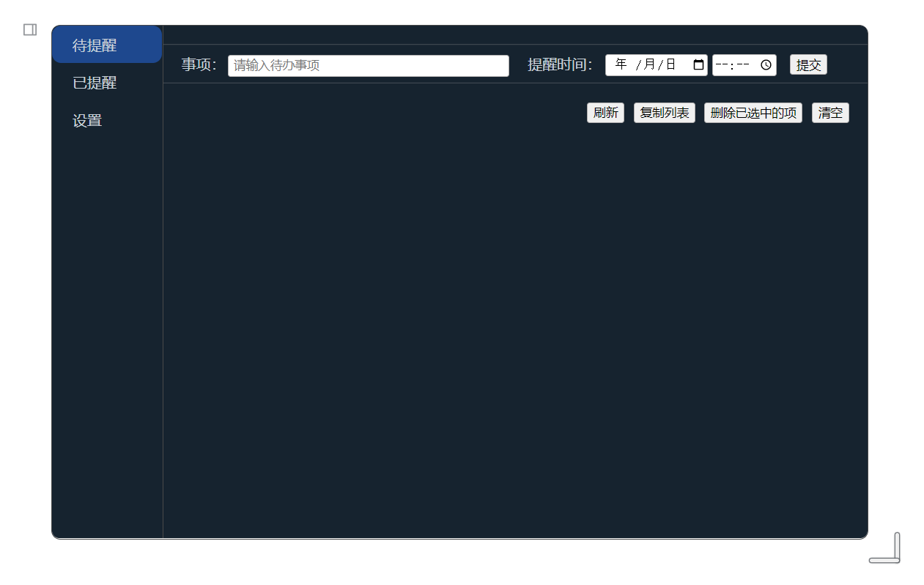Click the time input showing --:--
This screenshot has width=924, height=585.
(x=744, y=65)
